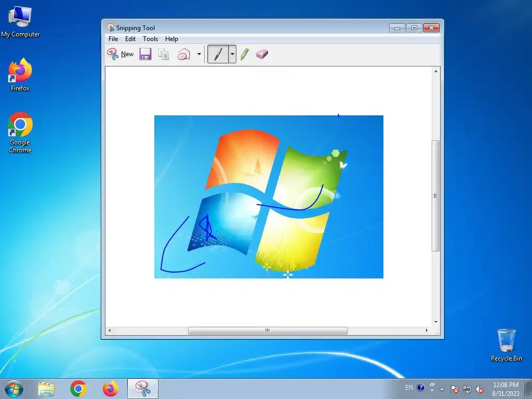Click the Show desktop button
532x399 pixels.
tap(528, 389)
